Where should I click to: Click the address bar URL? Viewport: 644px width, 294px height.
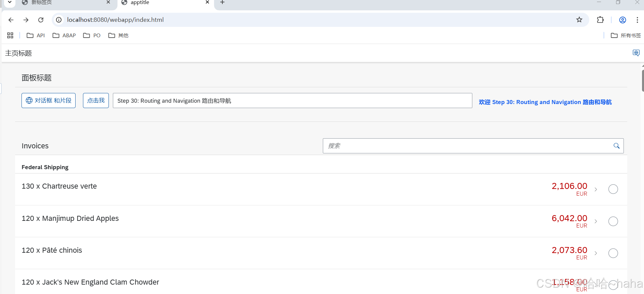115,20
